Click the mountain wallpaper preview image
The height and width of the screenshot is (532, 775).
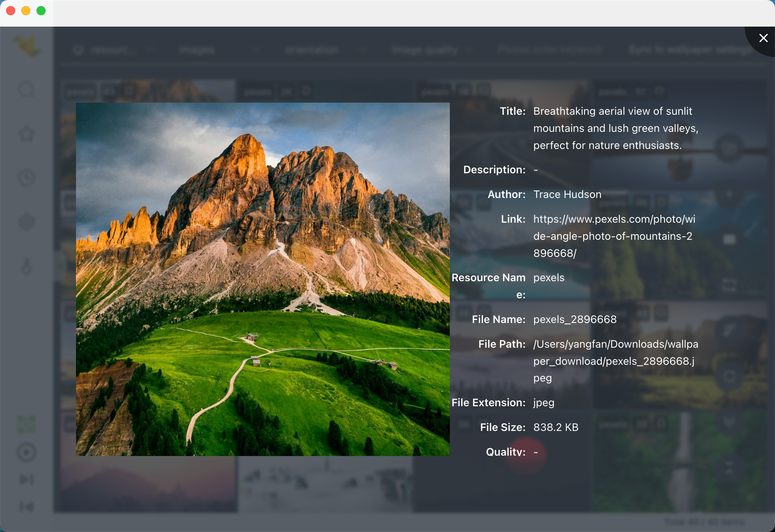(263, 279)
